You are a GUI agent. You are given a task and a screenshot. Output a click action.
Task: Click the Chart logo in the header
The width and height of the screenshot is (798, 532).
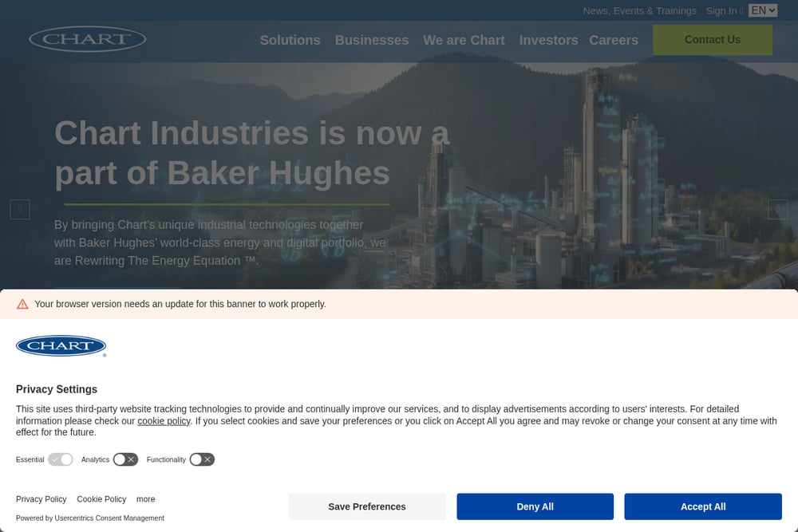88,39
